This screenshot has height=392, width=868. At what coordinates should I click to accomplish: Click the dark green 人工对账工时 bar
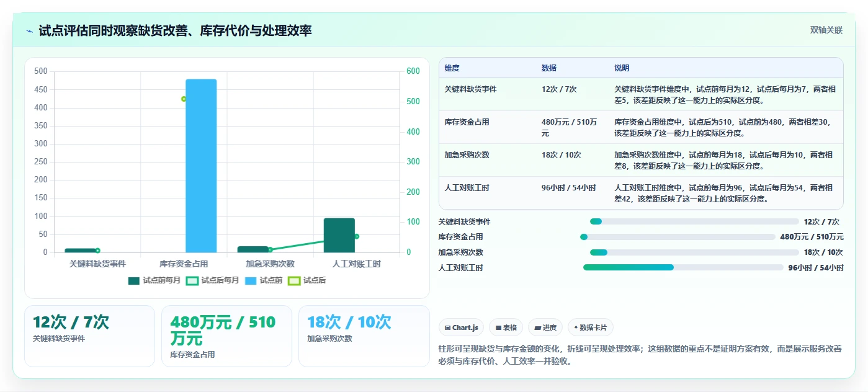339,235
